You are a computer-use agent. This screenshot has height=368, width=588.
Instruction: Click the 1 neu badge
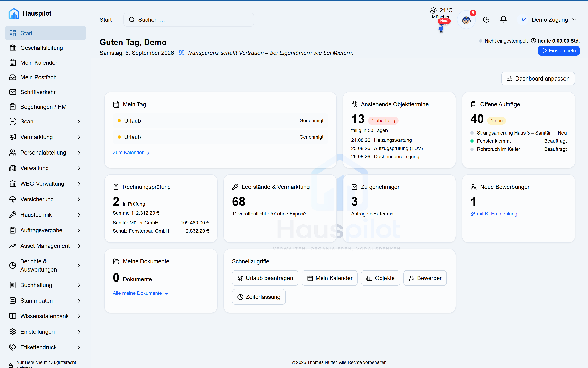tap(496, 120)
